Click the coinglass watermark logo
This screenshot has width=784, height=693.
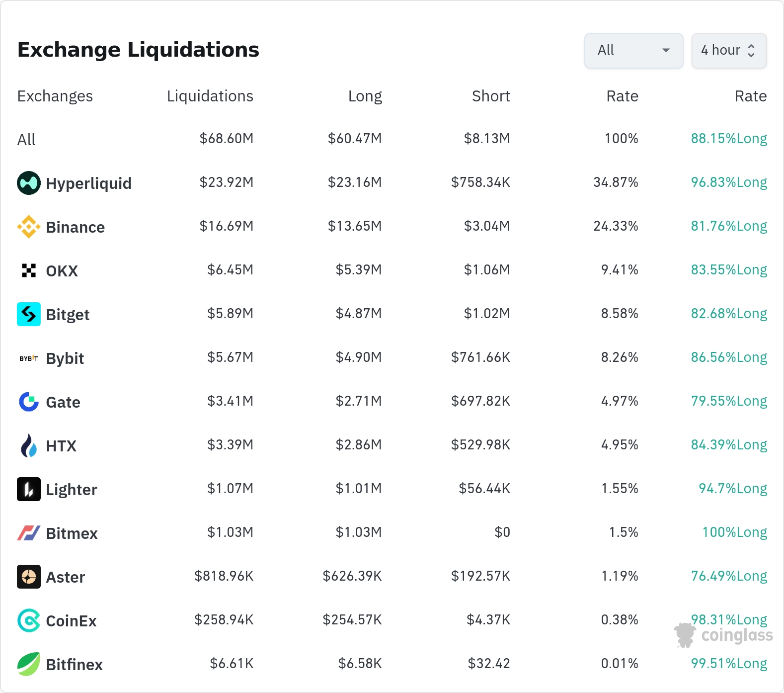[x=724, y=635]
